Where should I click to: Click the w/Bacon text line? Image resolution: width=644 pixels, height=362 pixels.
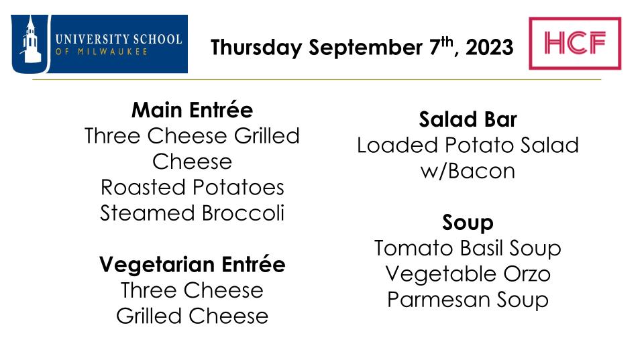click(468, 171)
